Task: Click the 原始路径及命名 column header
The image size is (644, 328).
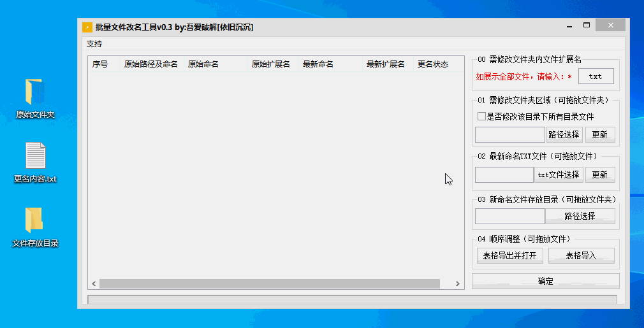Action: [x=152, y=64]
